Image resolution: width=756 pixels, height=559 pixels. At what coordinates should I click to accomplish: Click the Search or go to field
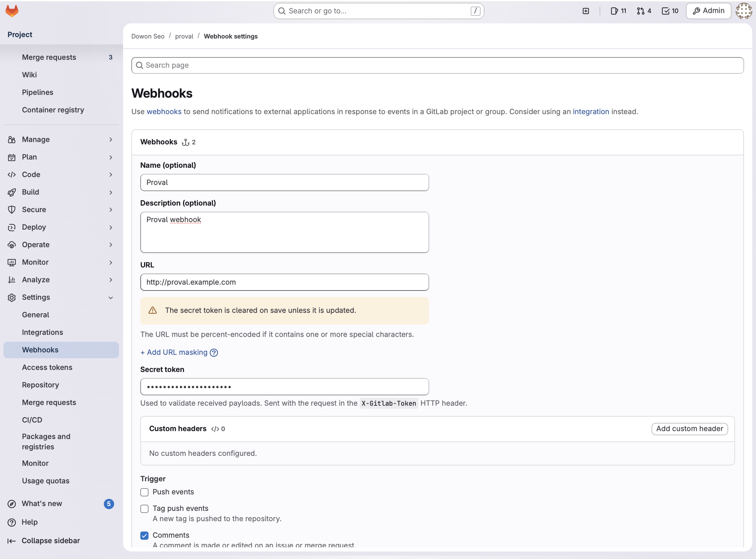379,11
